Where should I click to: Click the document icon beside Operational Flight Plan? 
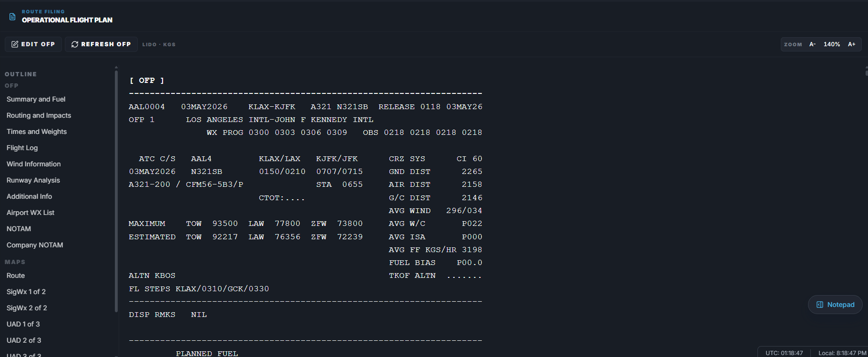[x=12, y=17]
